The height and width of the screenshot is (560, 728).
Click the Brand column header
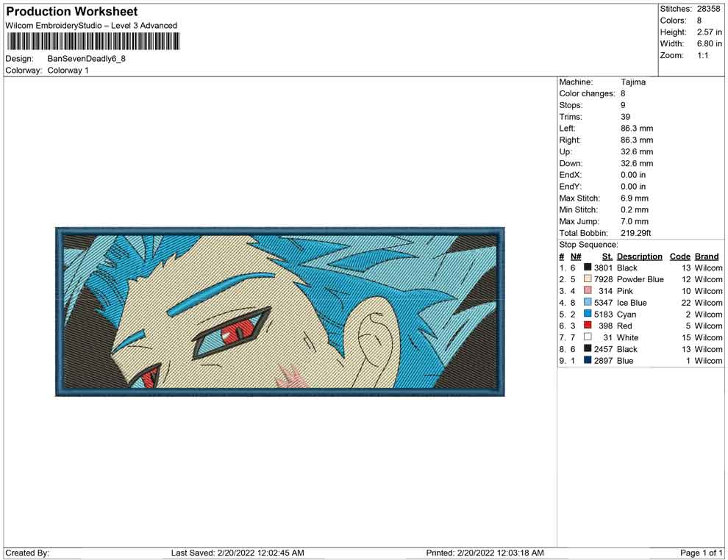point(706,256)
